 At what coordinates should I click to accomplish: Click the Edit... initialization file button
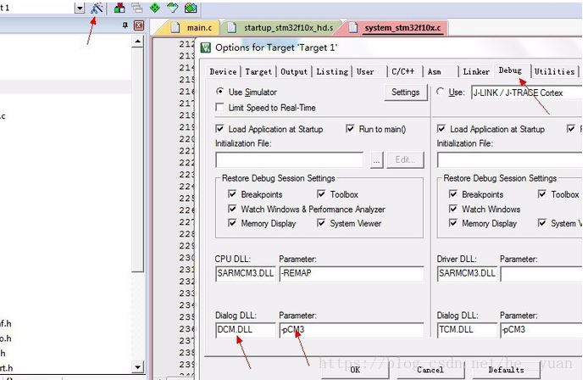pyautogui.click(x=405, y=160)
